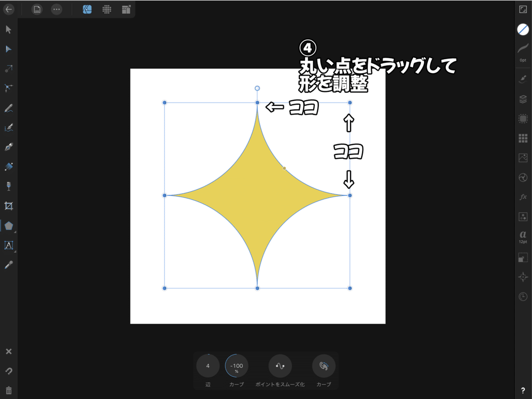Pick the Pencil tool in the toolbar

pyautogui.click(x=8, y=108)
